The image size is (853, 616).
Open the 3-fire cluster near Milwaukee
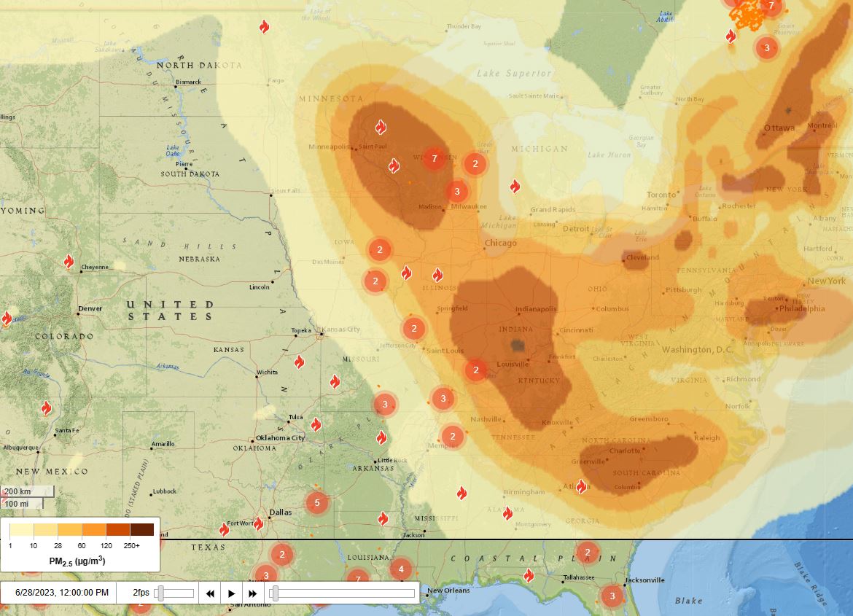coord(457,192)
